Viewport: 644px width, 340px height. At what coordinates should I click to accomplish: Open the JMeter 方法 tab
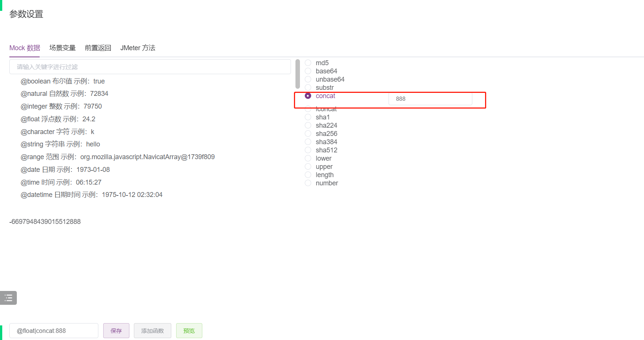coord(138,48)
